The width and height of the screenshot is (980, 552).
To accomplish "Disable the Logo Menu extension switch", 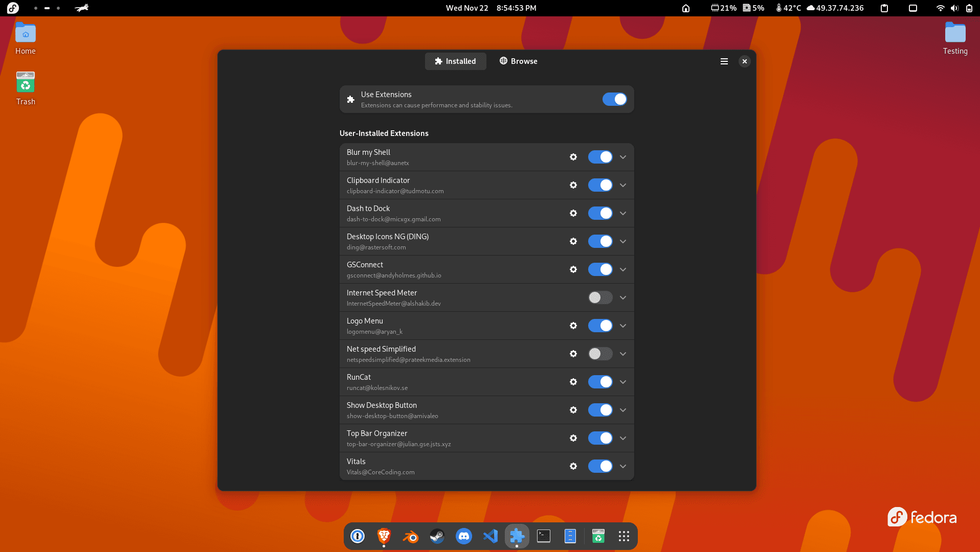I will pos(600,326).
